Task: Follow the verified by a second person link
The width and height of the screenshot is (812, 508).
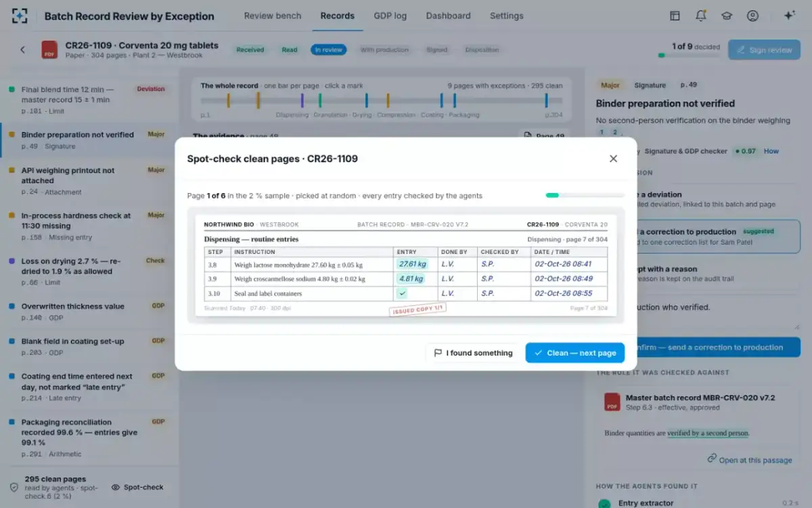Action: pos(708,433)
